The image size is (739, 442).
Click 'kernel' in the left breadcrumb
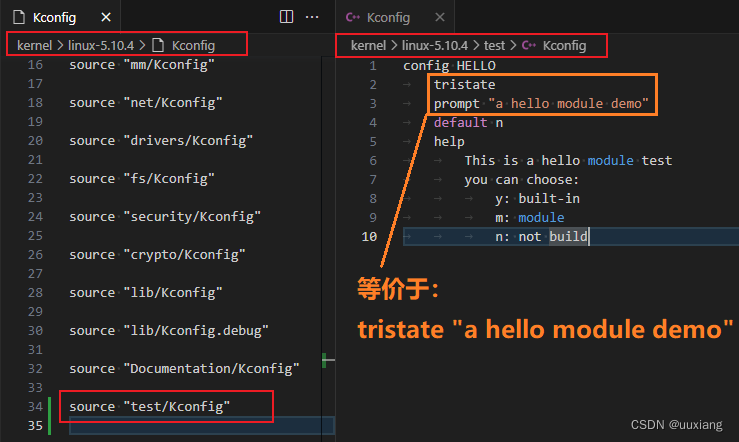[x=34, y=45]
